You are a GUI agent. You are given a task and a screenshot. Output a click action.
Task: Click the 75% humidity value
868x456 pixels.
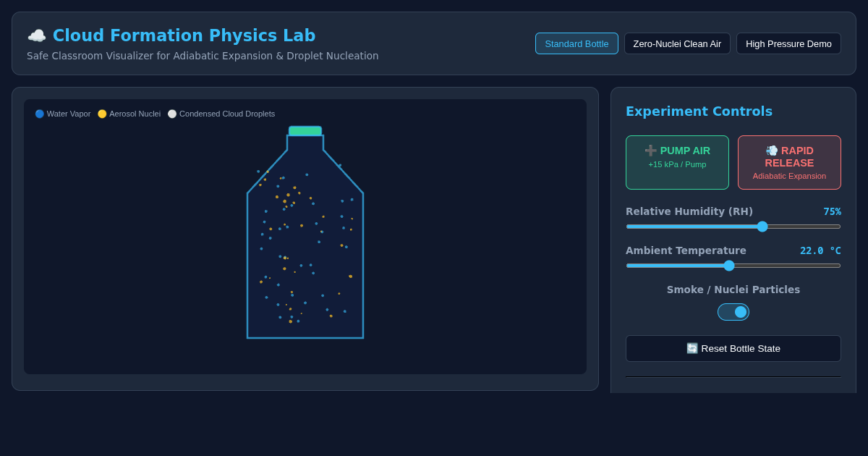[832, 211]
